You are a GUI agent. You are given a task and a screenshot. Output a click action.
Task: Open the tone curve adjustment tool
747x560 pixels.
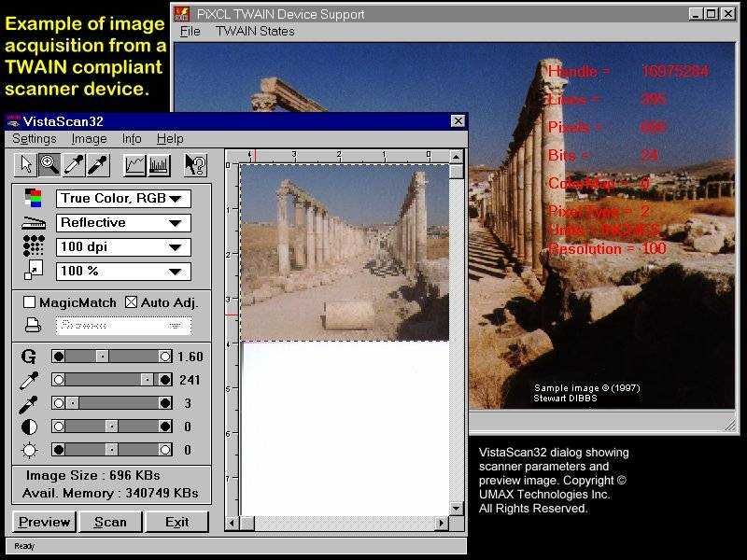tap(135, 165)
